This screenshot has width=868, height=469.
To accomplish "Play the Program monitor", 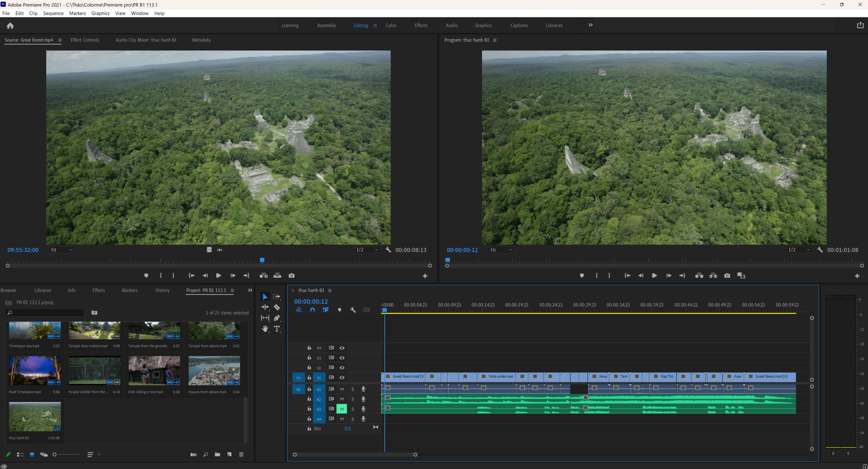I will (x=654, y=276).
